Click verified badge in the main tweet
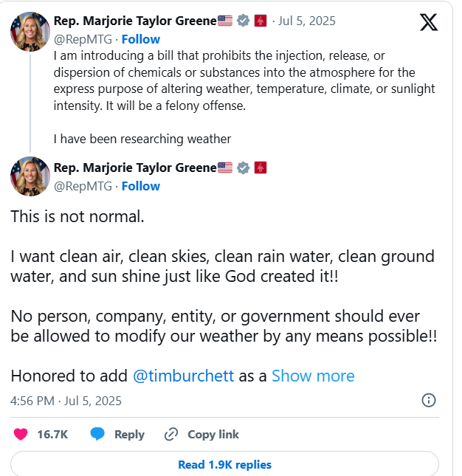Image resolution: width=462 pixels, height=476 pixels. click(243, 168)
